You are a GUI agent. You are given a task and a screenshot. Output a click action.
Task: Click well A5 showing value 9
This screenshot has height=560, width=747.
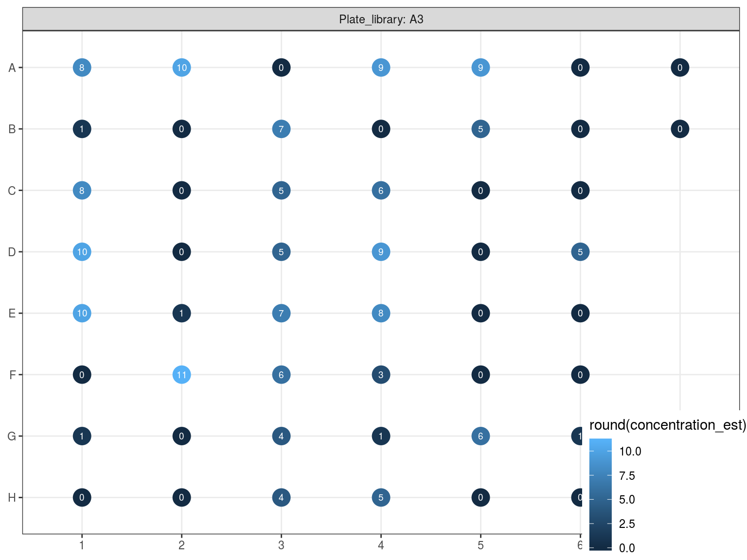480,68
